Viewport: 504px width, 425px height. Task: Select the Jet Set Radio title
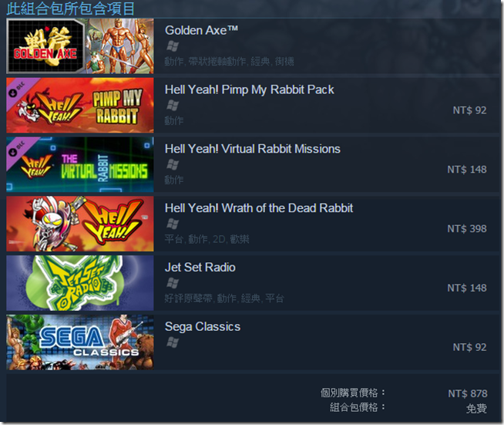pyautogui.click(x=200, y=268)
